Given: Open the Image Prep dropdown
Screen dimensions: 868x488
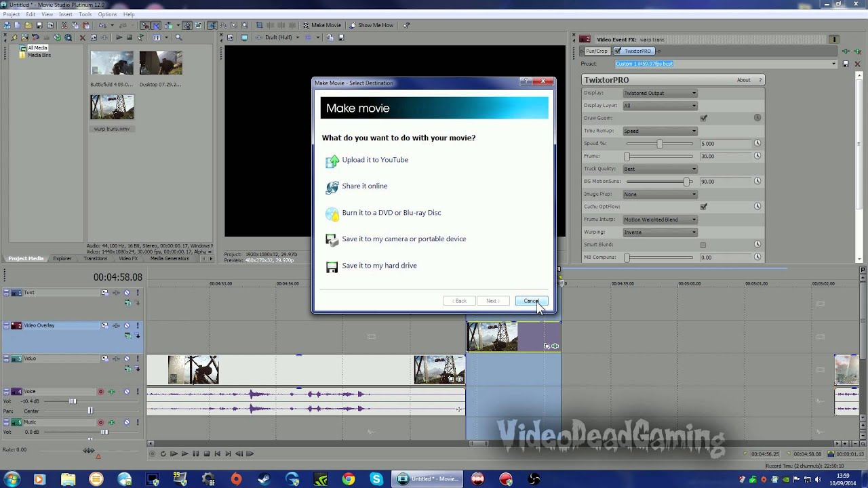Looking at the screenshot, I should (660, 194).
